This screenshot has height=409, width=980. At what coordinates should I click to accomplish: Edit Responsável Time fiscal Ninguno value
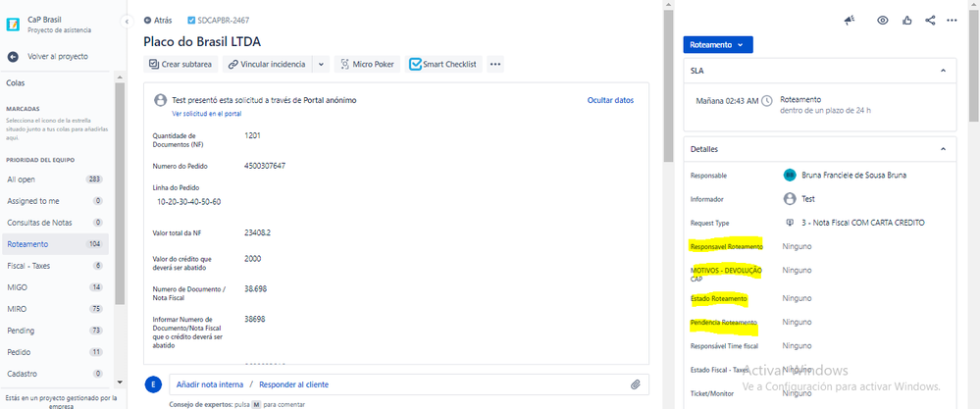click(797, 345)
